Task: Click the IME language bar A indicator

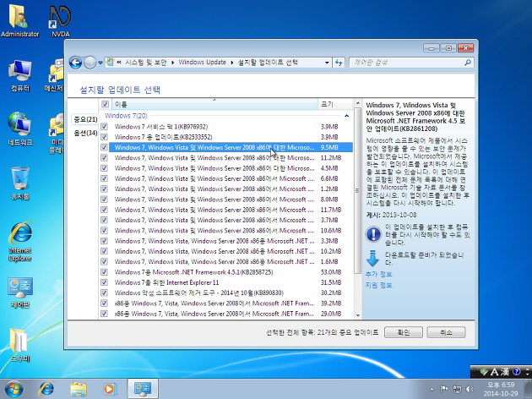Action: tap(495, 372)
